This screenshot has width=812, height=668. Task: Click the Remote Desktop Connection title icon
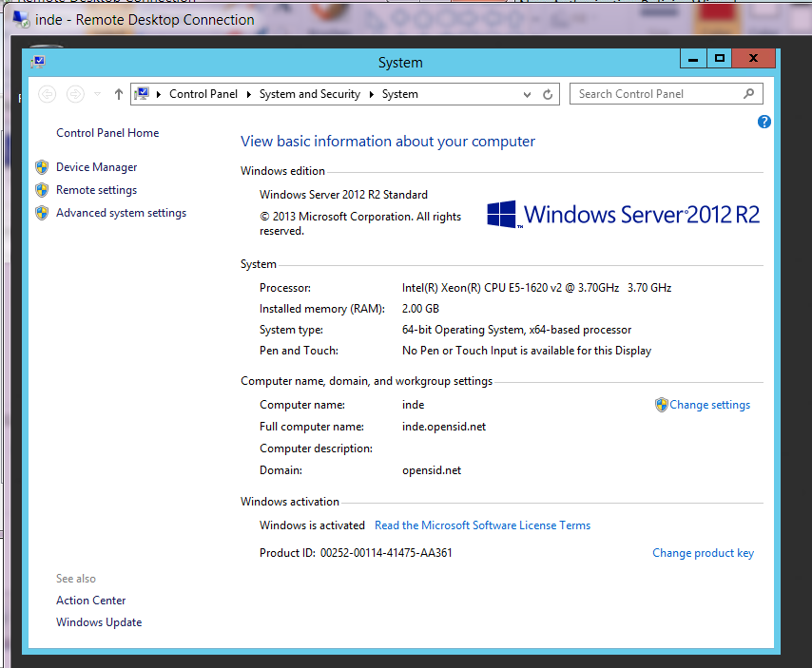[21, 19]
